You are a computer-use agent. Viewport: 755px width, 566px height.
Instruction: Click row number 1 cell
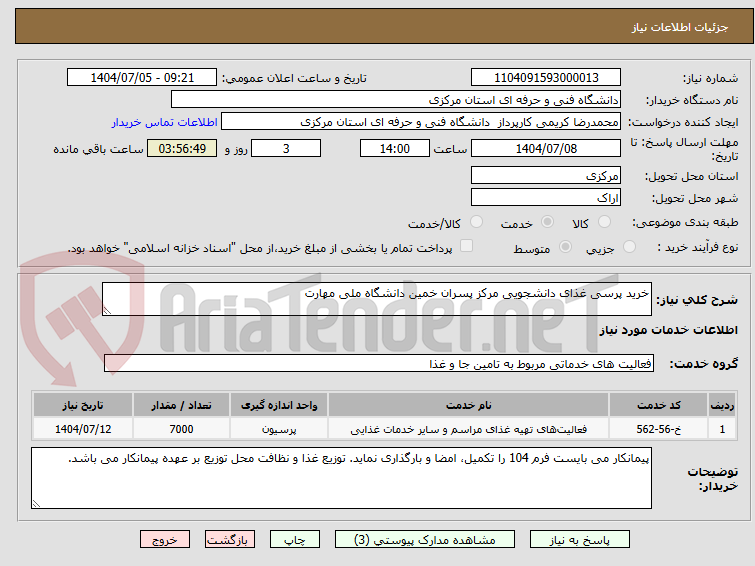tap(722, 429)
